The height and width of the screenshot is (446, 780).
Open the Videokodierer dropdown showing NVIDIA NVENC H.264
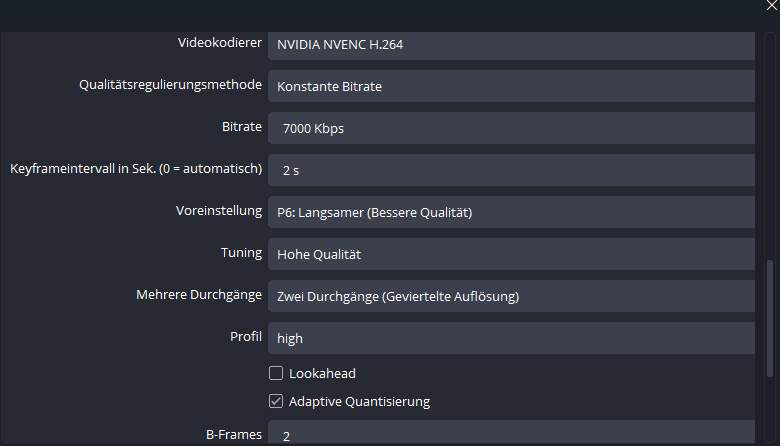pyautogui.click(x=510, y=45)
